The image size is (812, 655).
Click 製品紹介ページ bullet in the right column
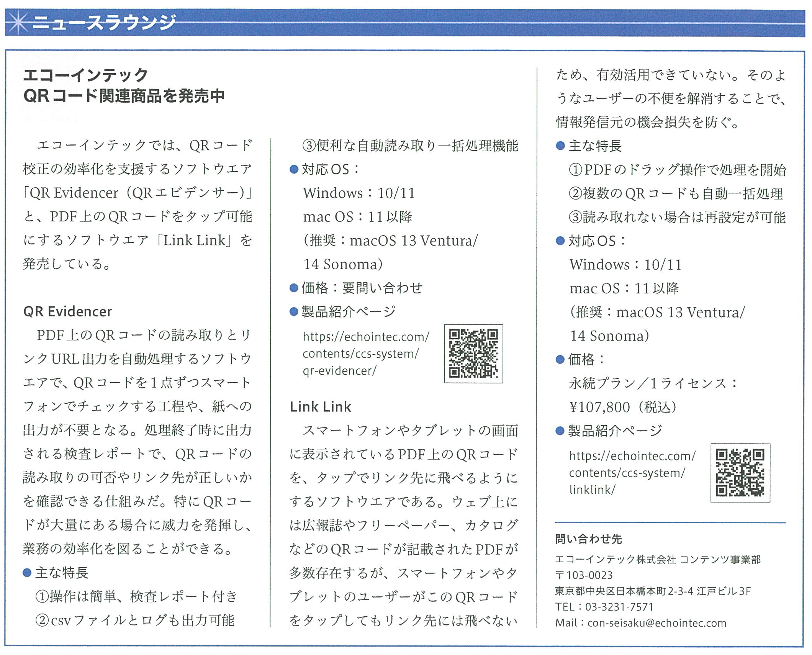pyautogui.click(x=609, y=431)
